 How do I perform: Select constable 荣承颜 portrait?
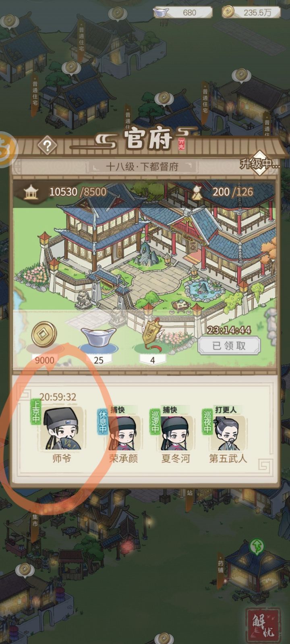[x=123, y=433]
